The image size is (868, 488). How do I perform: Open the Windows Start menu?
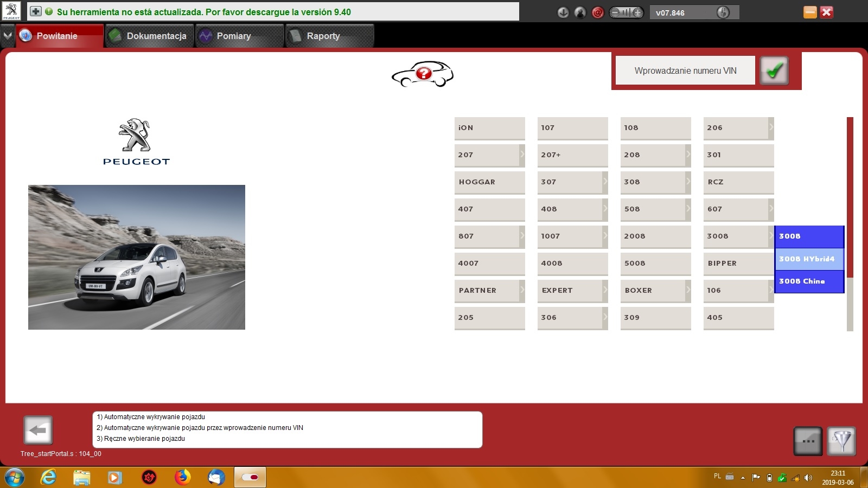(x=15, y=478)
